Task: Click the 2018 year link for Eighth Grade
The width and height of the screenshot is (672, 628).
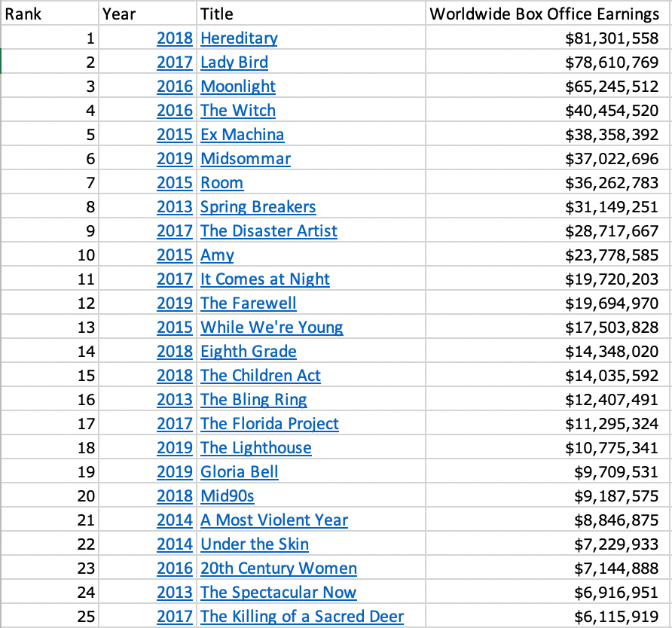Action: [175, 352]
